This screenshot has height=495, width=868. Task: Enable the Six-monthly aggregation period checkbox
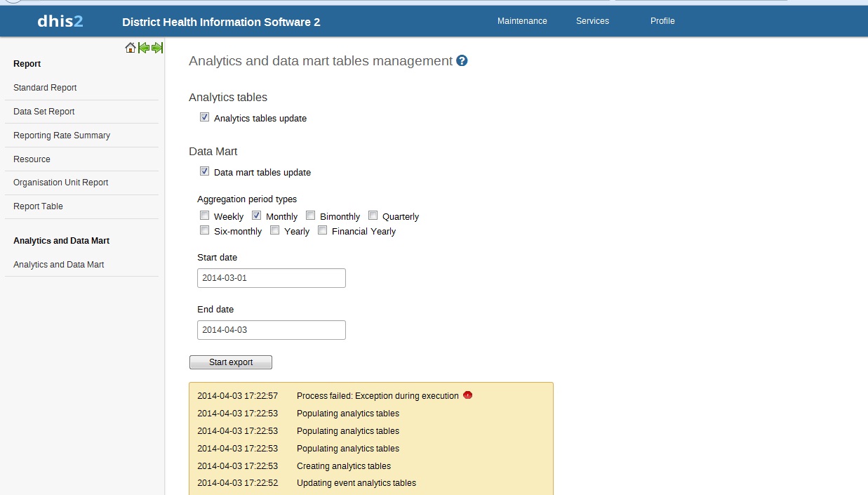(205, 230)
